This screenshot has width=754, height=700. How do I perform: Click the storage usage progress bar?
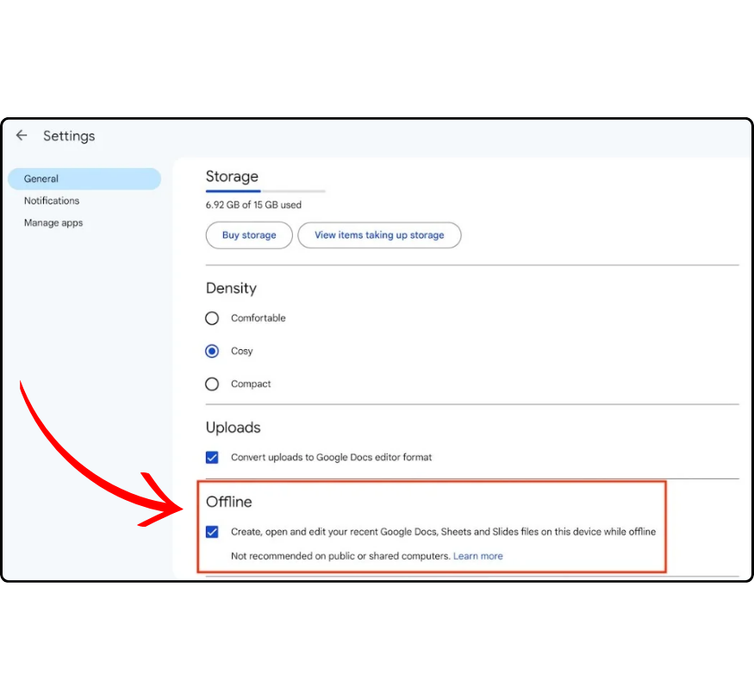click(x=265, y=191)
